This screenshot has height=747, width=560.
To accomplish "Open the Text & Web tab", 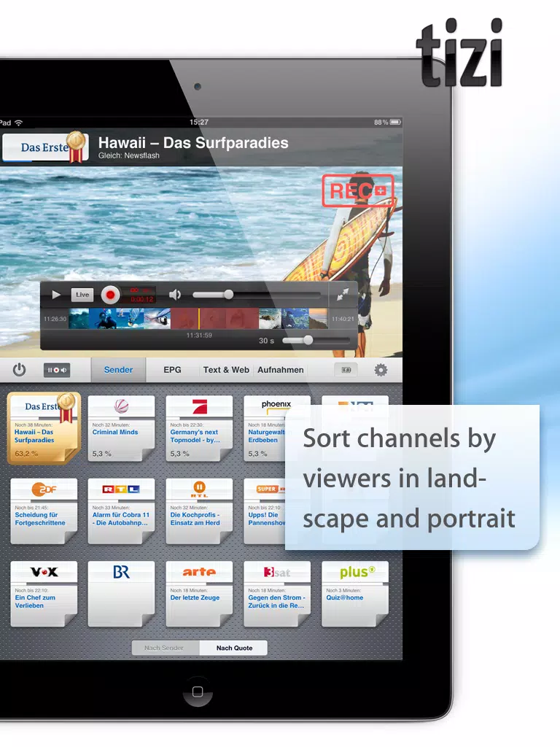I will (226, 370).
